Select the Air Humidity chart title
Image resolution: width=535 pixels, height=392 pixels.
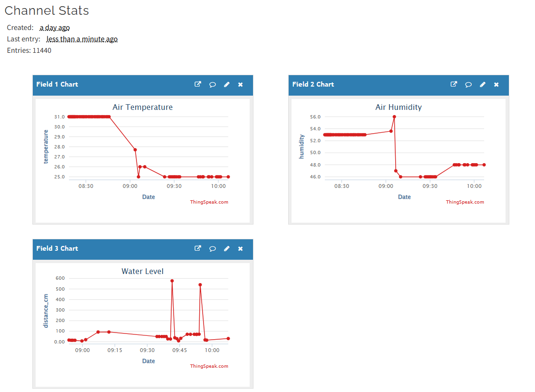click(x=399, y=107)
